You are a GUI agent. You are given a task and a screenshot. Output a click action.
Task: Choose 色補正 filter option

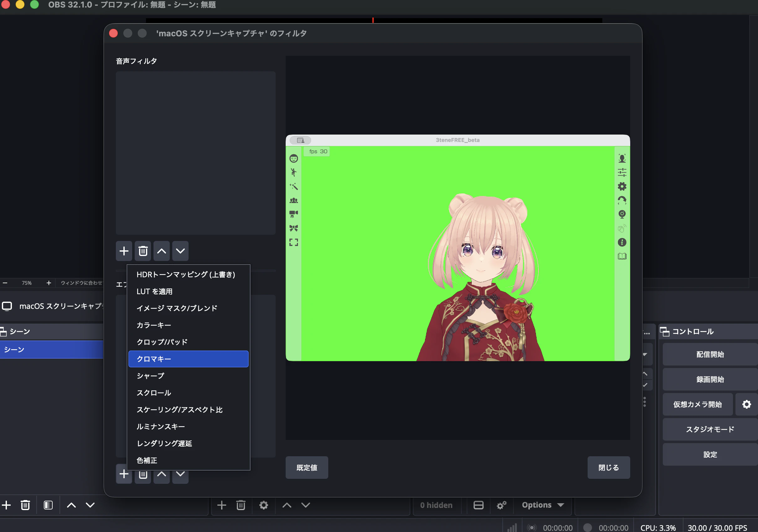click(x=188, y=460)
